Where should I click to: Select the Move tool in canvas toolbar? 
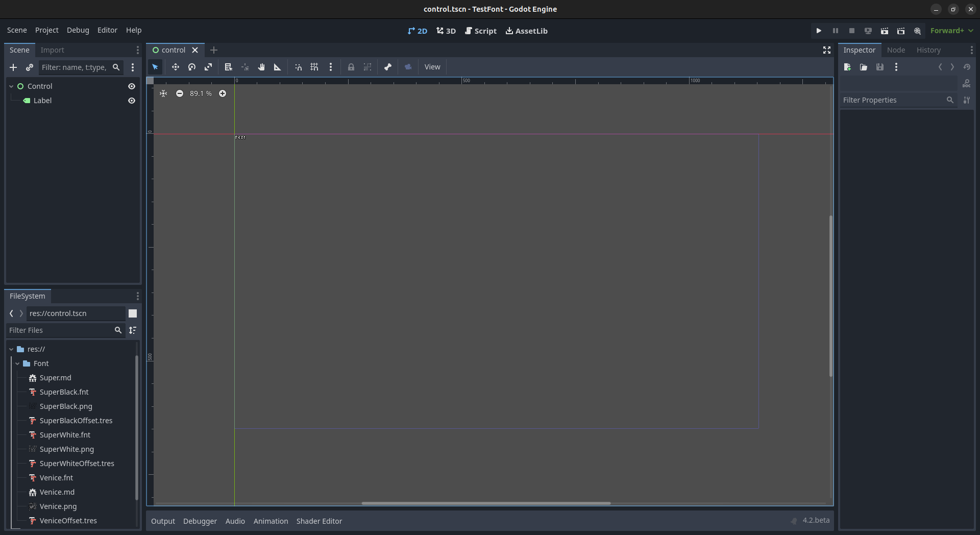(x=176, y=67)
